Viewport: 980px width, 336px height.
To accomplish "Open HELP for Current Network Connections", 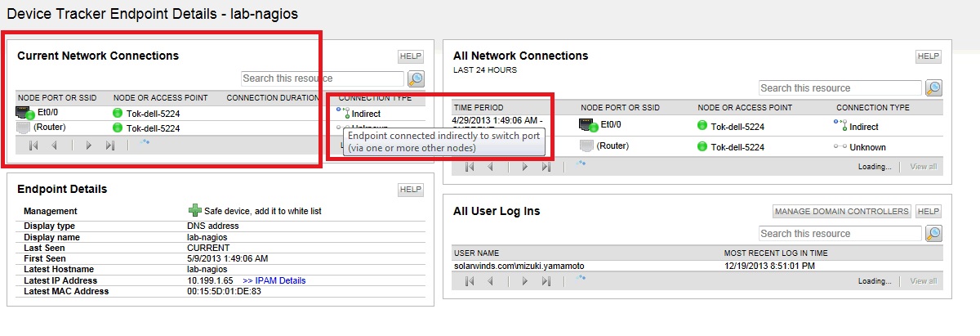I will click(x=411, y=56).
